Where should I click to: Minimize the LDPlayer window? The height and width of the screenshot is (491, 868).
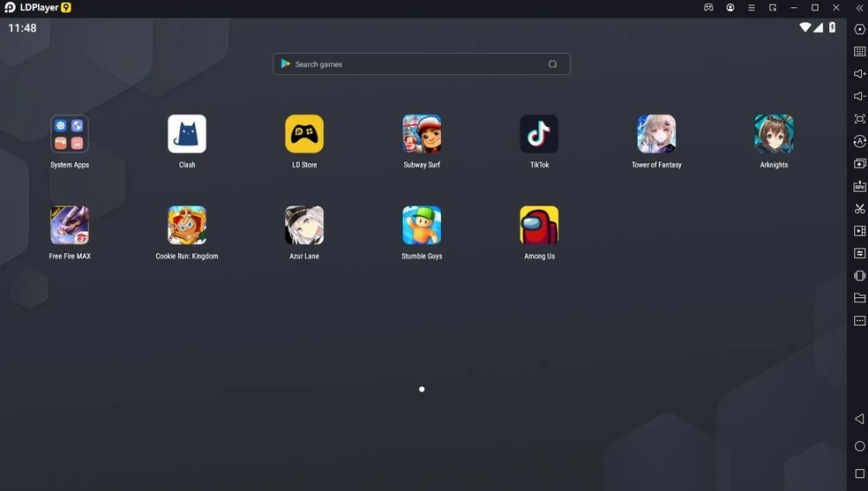pyautogui.click(x=793, y=8)
